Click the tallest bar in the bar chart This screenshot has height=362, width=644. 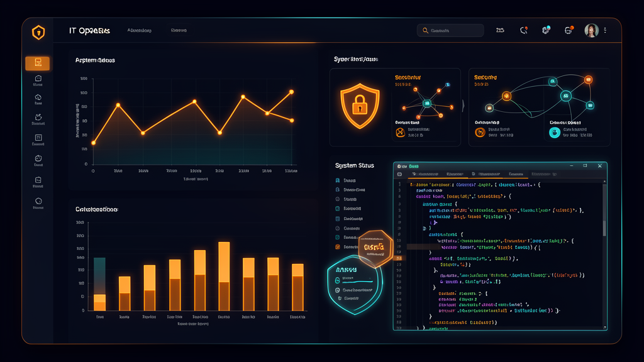[x=224, y=276]
